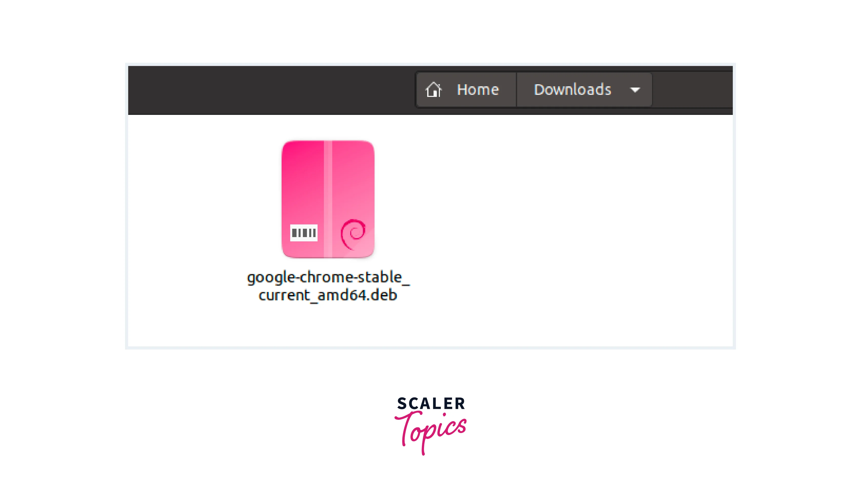The image size is (861, 504).
Task: Click the empty white area right of the file
Action: [564, 222]
